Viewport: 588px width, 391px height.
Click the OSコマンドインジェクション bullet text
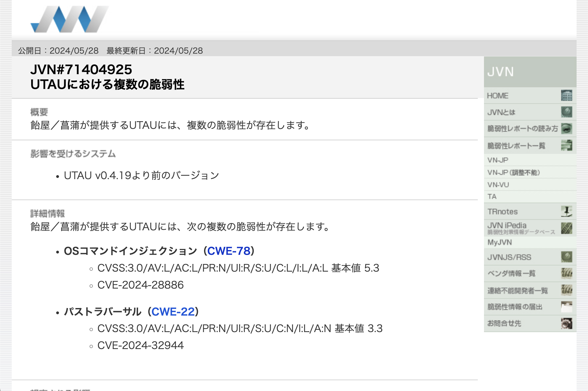pos(131,251)
